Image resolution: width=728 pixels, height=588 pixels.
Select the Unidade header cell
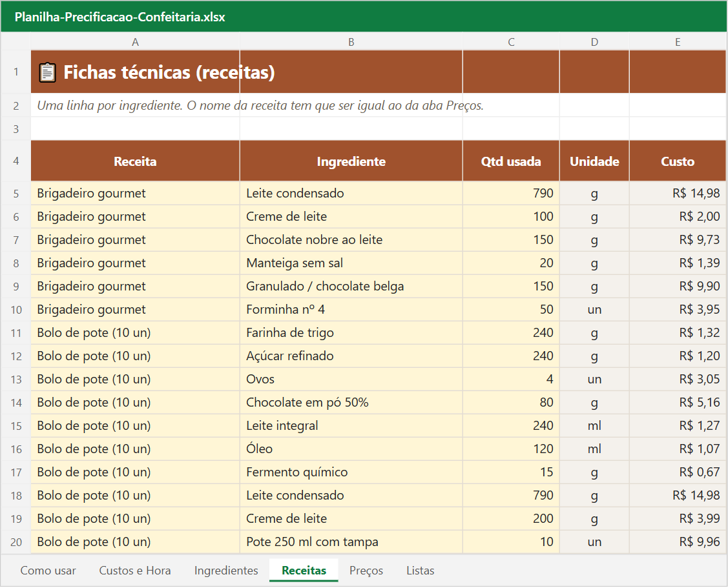594,161
